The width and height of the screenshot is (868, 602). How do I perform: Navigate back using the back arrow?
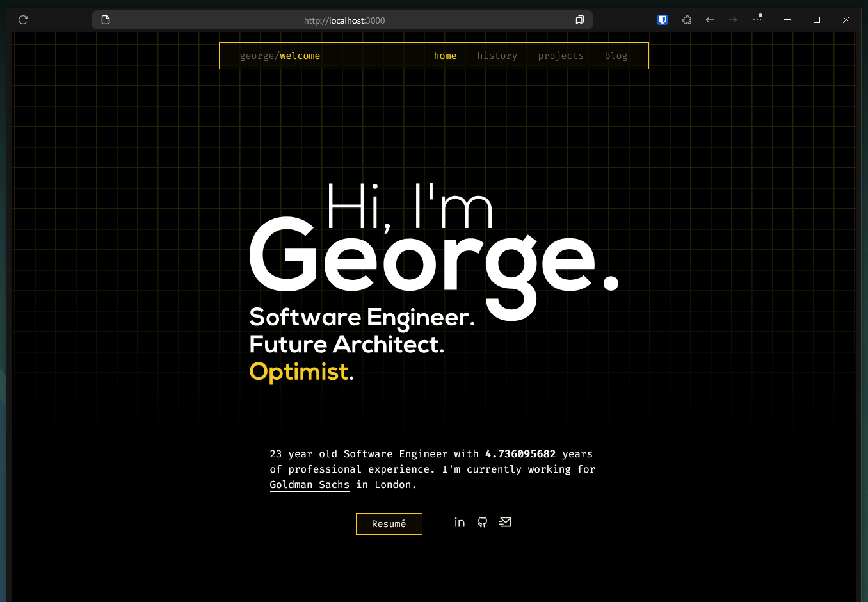pos(709,20)
